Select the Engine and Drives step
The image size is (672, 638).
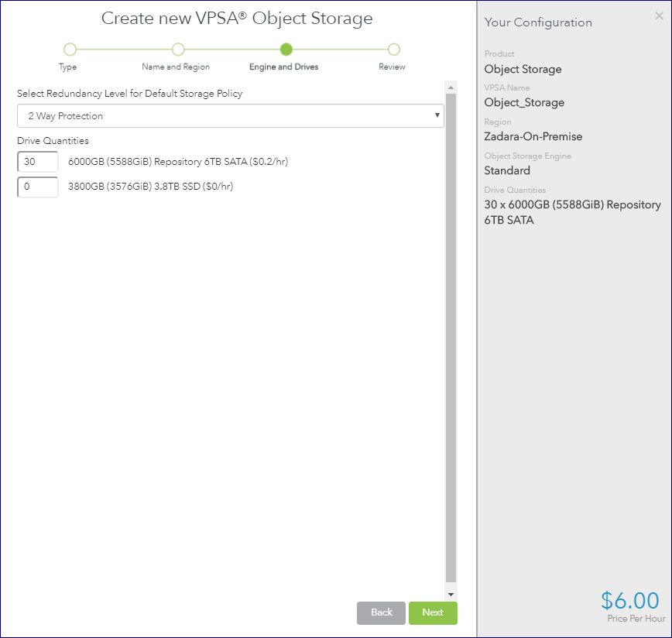coord(283,67)
